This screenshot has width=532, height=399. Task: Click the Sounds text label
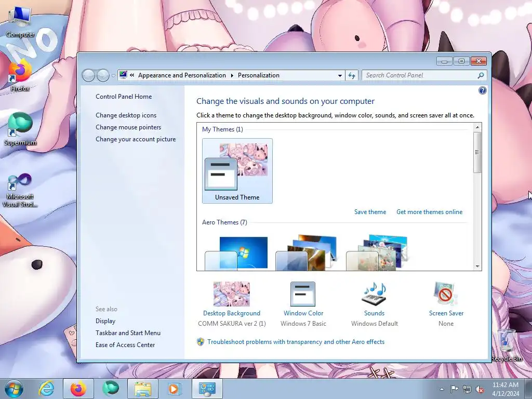point(374,313)
